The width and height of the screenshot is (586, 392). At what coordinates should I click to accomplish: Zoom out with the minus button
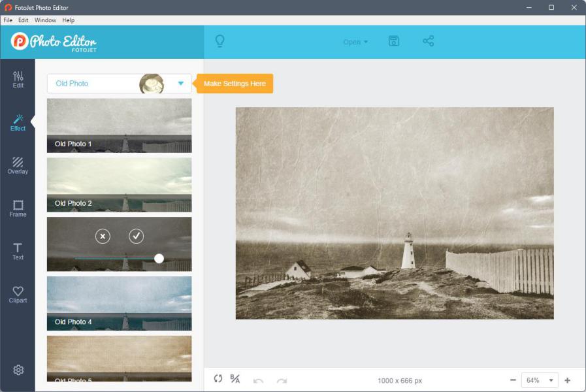pyautogui.click(x=513, y=380)
